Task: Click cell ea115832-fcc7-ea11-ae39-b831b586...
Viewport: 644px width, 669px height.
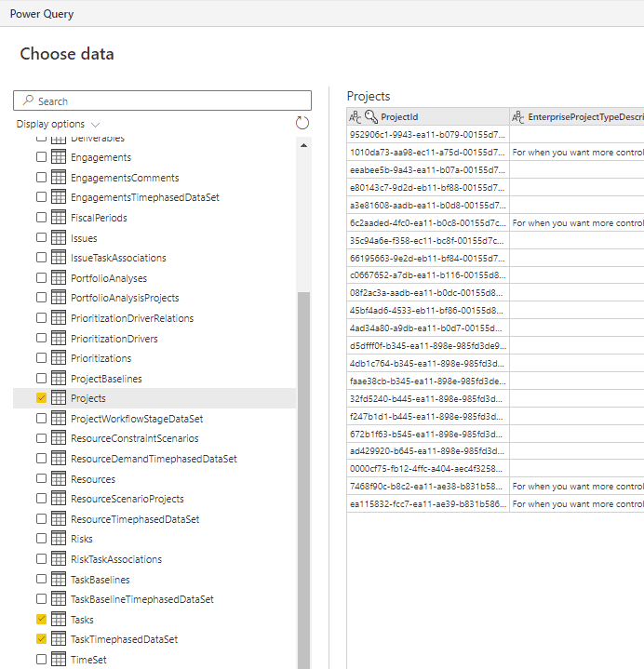Action: point(428,504)
